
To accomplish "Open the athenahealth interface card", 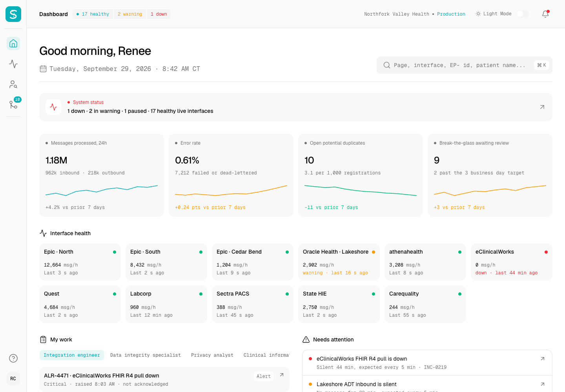I will [x=425, y=262].
